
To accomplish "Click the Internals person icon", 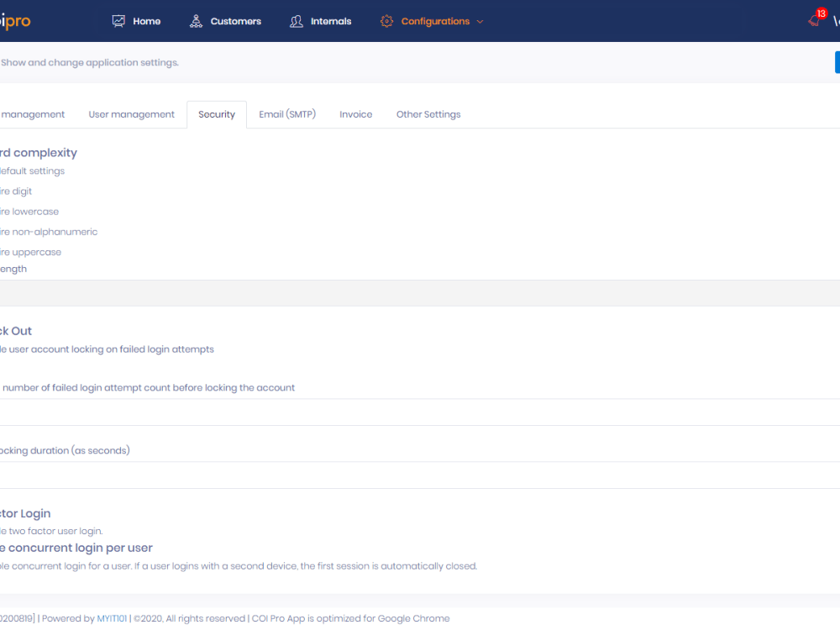I will (x=295, y=21).
